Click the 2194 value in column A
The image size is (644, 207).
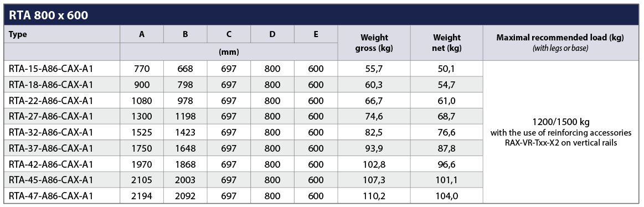(x=142, y=196)
